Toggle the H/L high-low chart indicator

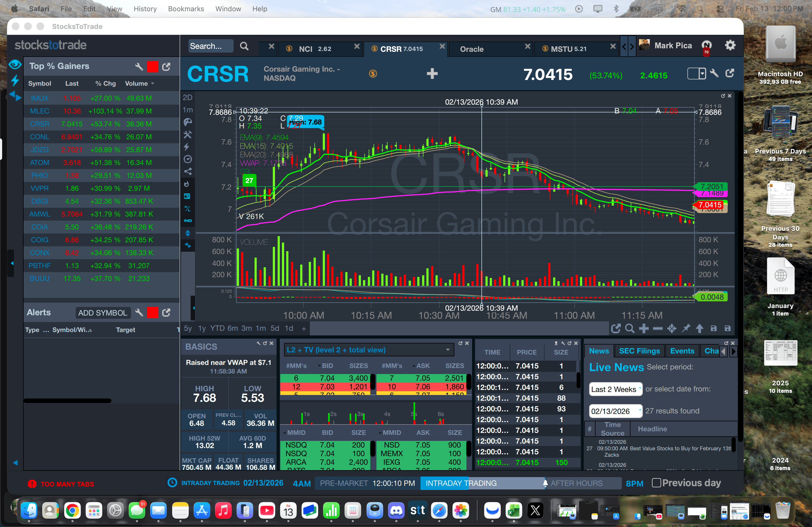(188, 208)
